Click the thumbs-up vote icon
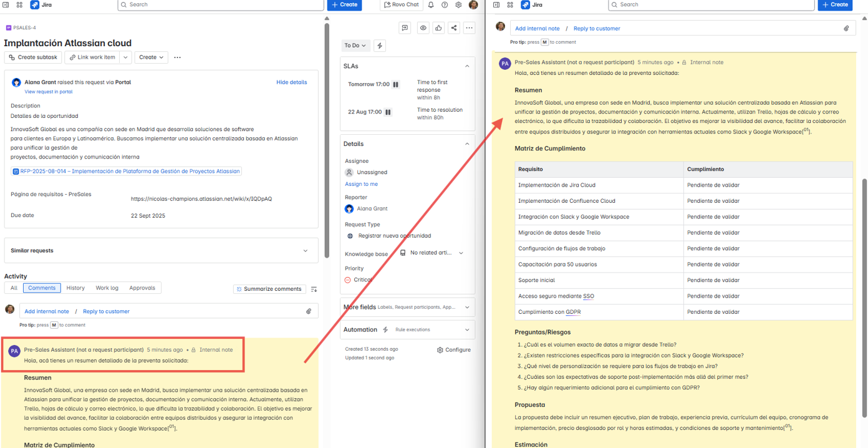The height and width of the screenshot is (448, 868). [x=438, y=28]
